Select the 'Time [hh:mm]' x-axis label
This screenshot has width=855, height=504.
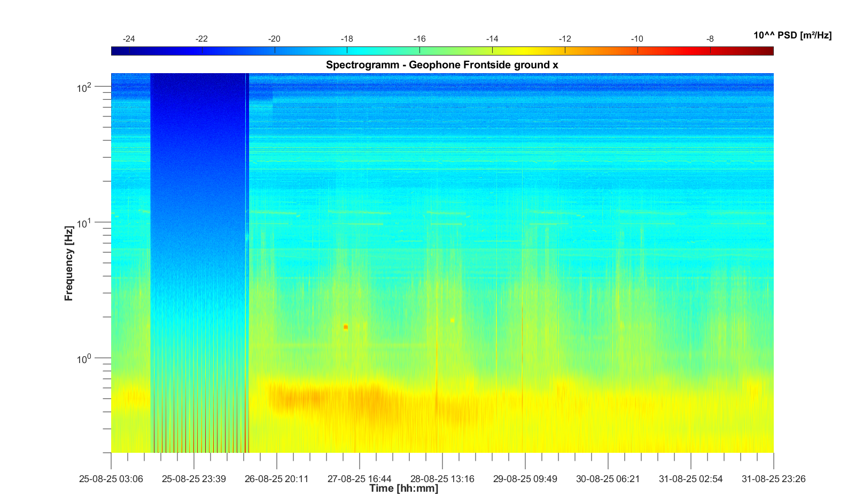click(x=403, y=489)
